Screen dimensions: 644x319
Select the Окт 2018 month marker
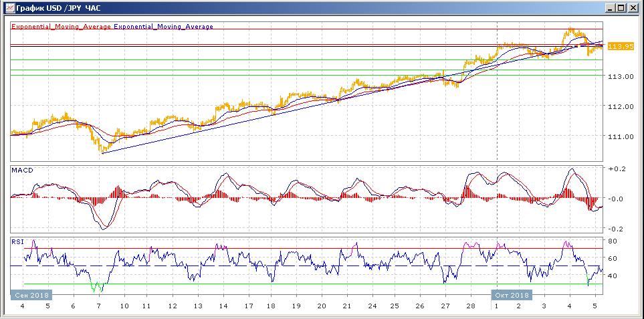tap(512, 295)
